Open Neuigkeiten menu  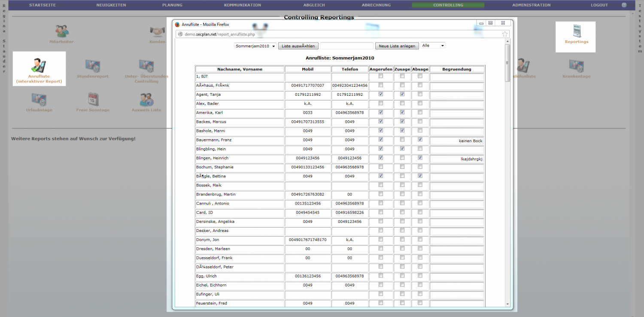(x=111, y=5)
